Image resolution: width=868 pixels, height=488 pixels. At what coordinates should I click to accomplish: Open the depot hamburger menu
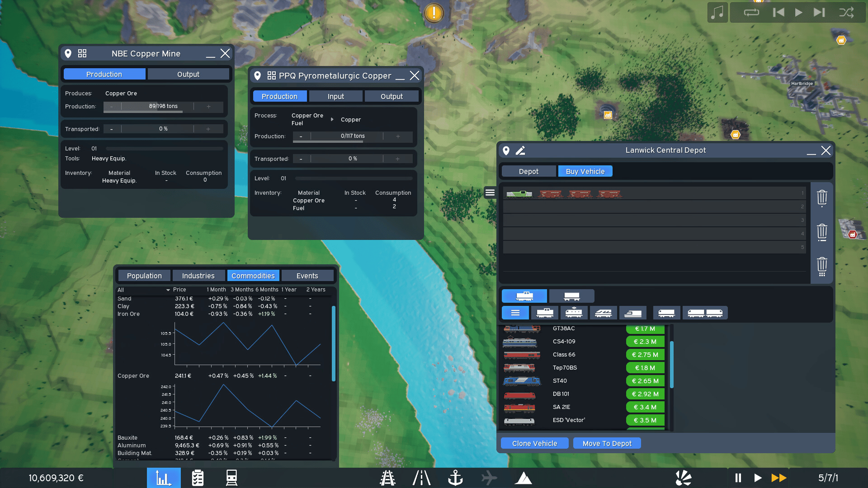pos(490,192)
